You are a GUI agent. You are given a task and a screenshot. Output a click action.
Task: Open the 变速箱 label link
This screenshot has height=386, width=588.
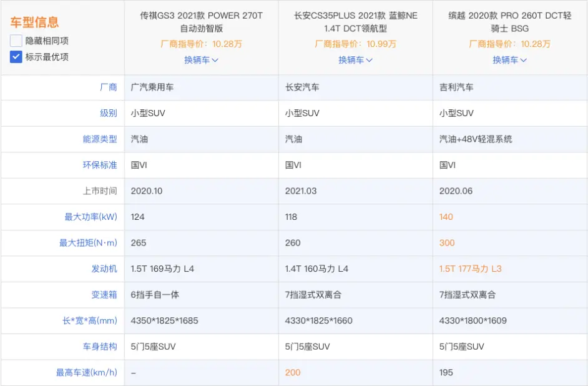[104, 294]
